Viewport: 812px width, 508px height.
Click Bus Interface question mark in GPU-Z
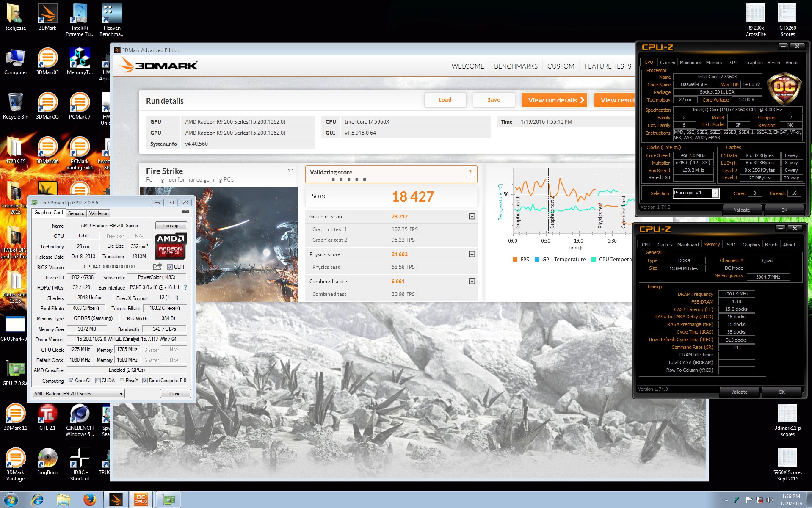[185, 287]
